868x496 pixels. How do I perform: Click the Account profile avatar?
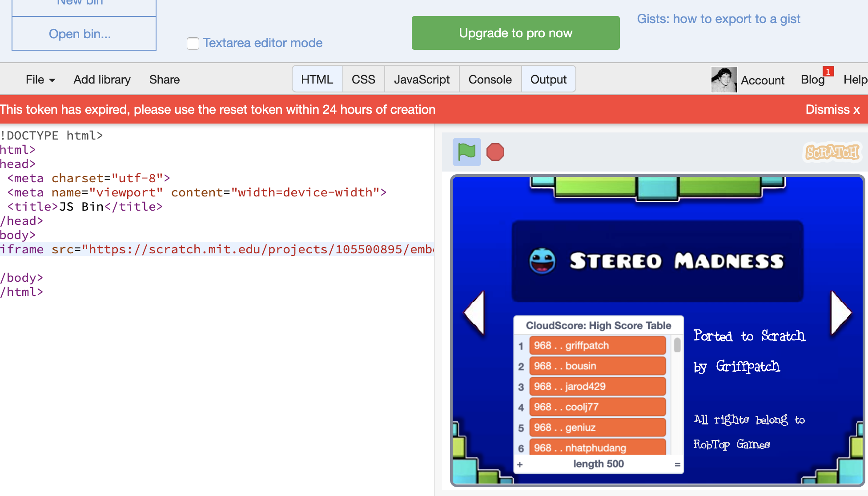[x=724, y=80]
